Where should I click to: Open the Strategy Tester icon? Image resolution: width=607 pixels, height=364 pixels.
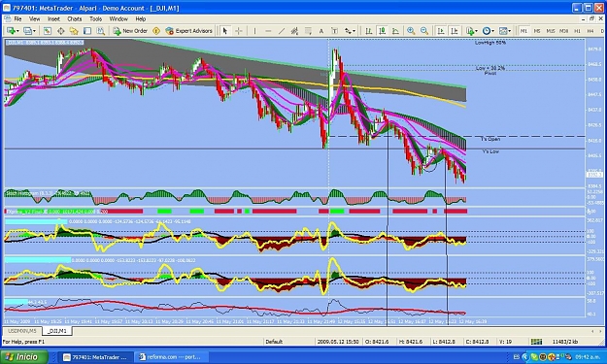point(101,31)
